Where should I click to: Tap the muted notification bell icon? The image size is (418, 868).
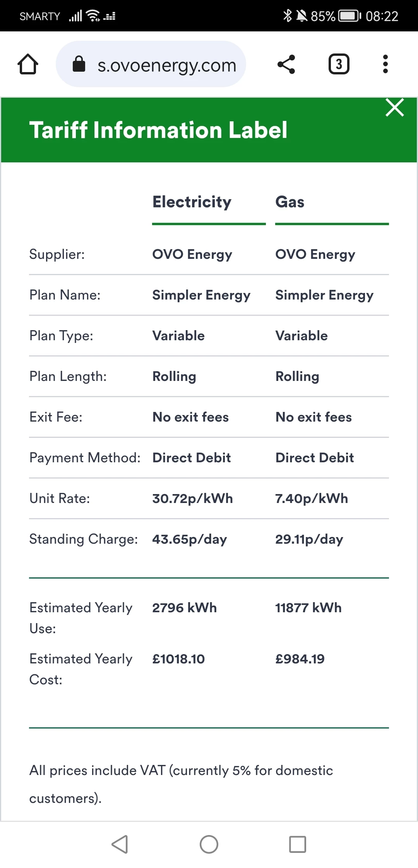click(302, 16)
